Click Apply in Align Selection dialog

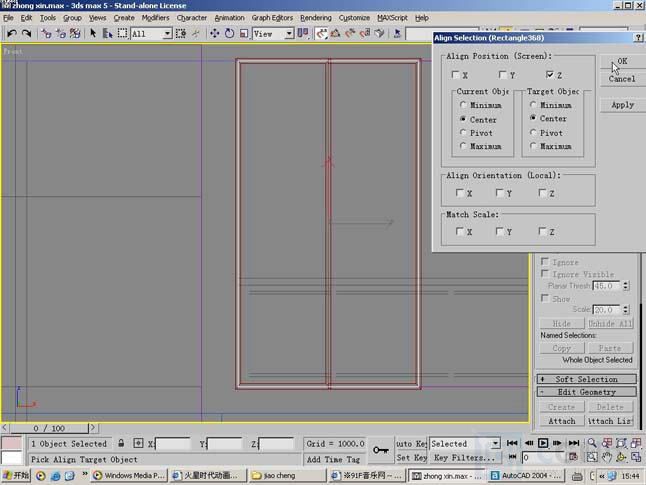622,105
